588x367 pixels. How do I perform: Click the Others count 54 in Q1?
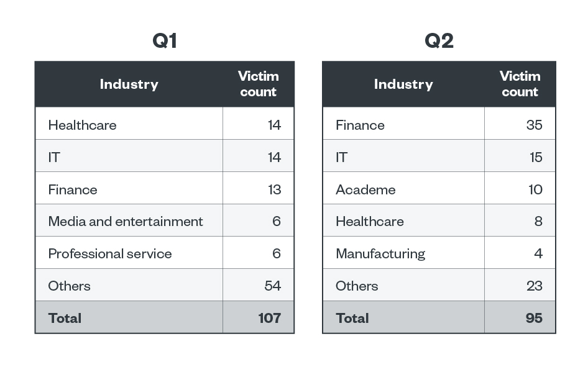pos(273,286)
